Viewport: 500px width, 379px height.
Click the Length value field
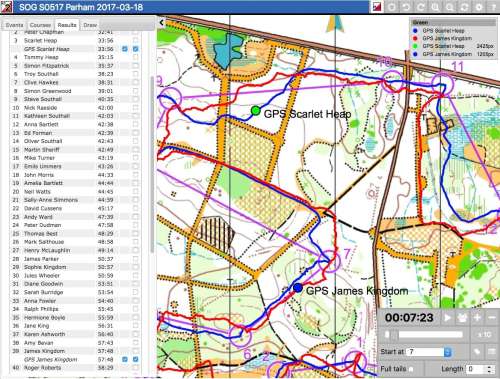tap(476, 369)
